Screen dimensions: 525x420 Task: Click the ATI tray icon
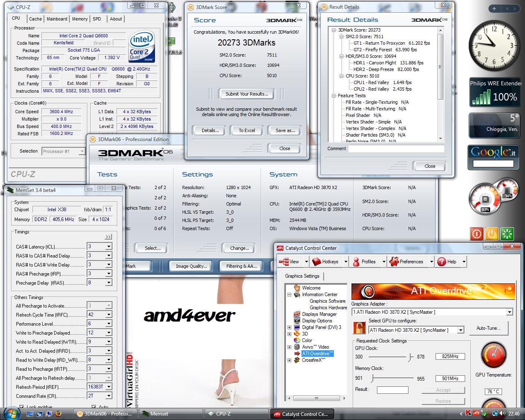click(x=476, y=413)
